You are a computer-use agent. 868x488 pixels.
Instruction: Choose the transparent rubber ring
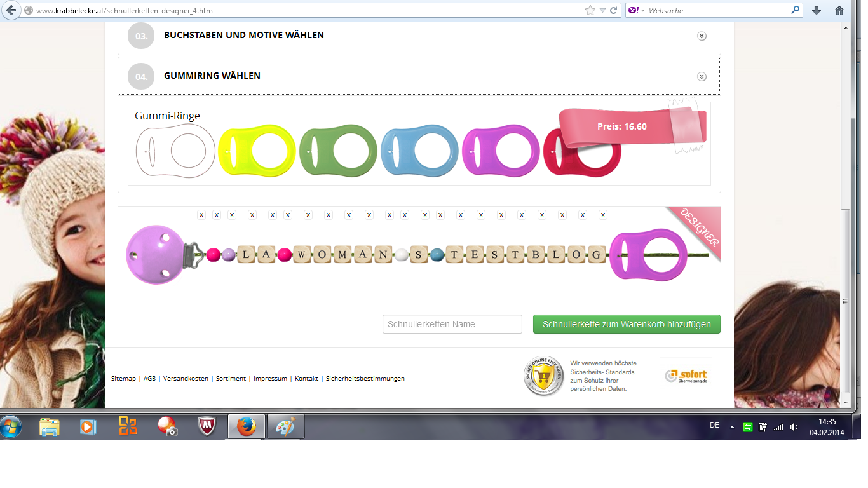tap(175, 151)
